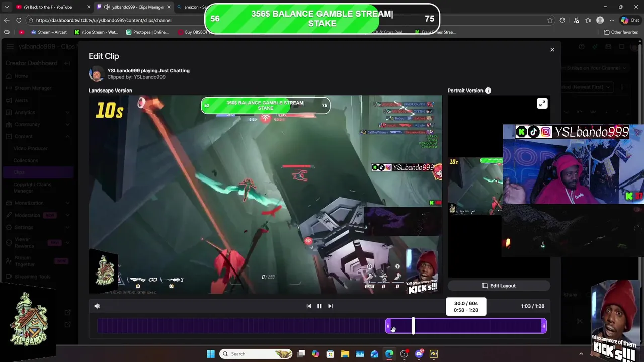Open the 'Photopea | Online...' bookmark
The width and height of the screenshot is (644, 362).
[x=147, y=32]
